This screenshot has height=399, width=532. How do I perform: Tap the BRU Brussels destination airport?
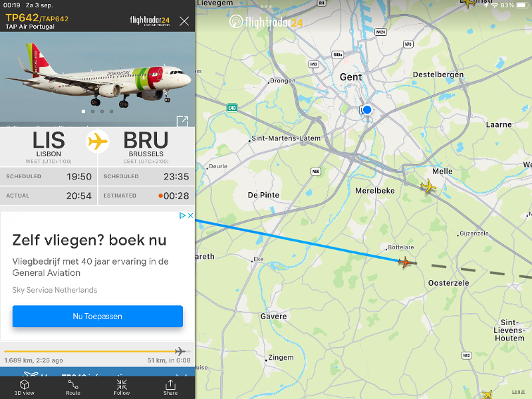(146, 147)
